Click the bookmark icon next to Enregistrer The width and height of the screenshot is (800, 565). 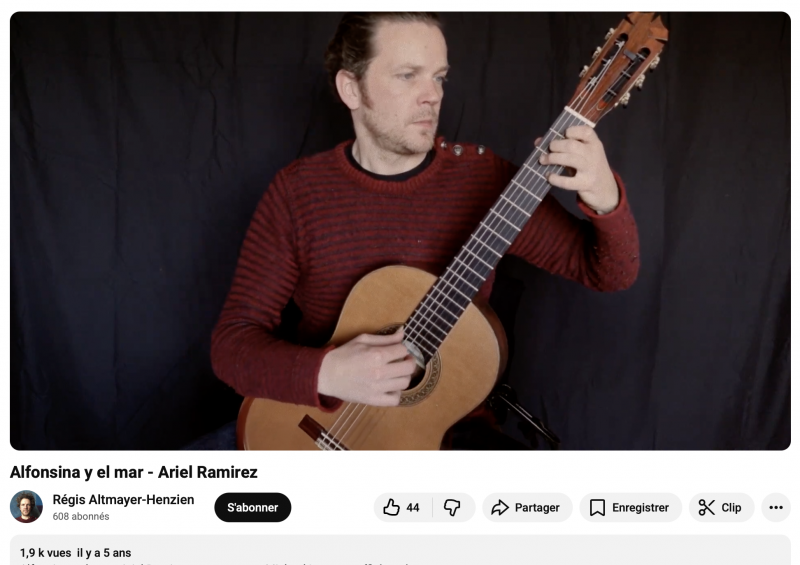click(597, 507)
